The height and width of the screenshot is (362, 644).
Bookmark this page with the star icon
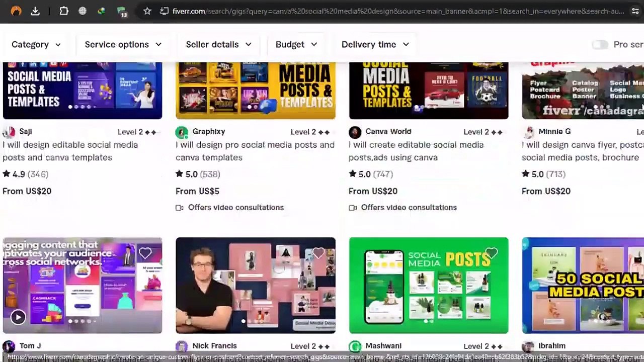[x=147, y=11]
